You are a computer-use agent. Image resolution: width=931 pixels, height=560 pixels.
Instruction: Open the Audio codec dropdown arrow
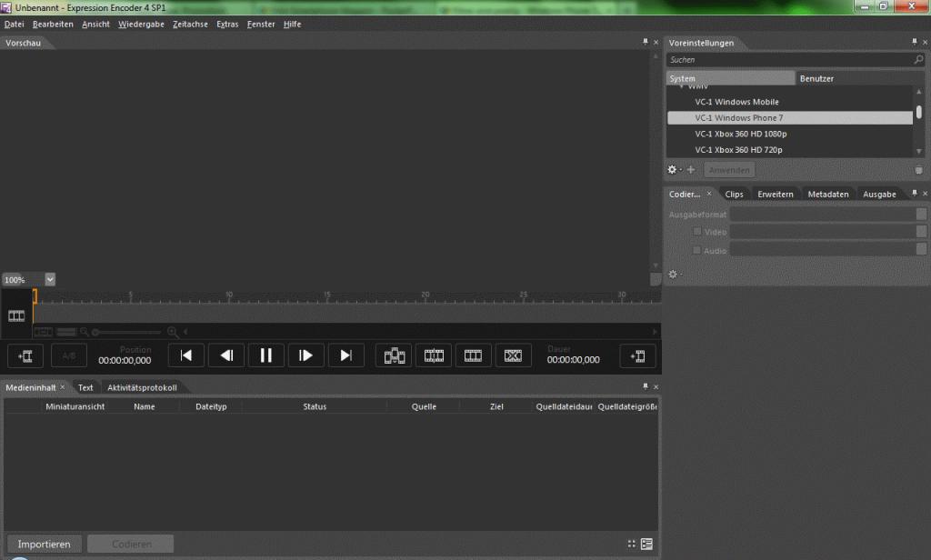pos(921,249)
